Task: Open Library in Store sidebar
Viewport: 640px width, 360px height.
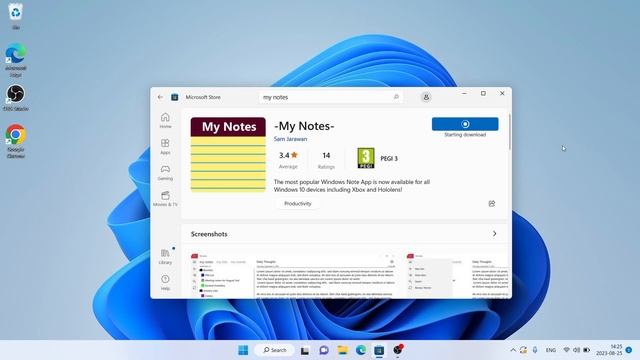Action: [165, 257]
